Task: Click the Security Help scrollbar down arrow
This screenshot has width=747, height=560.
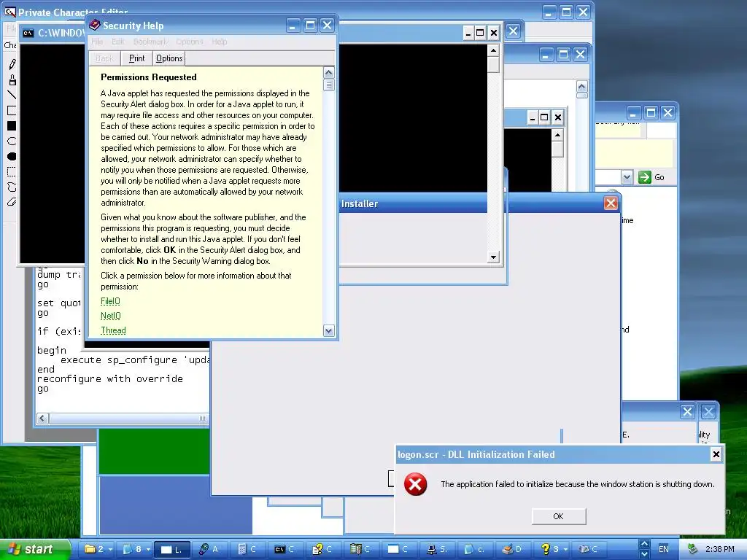Action: (x=329, y=330)
